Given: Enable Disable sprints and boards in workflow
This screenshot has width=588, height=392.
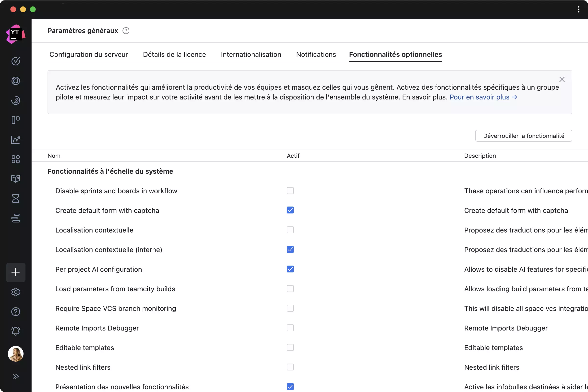Looking at the screenshot, I should (290, 191).
